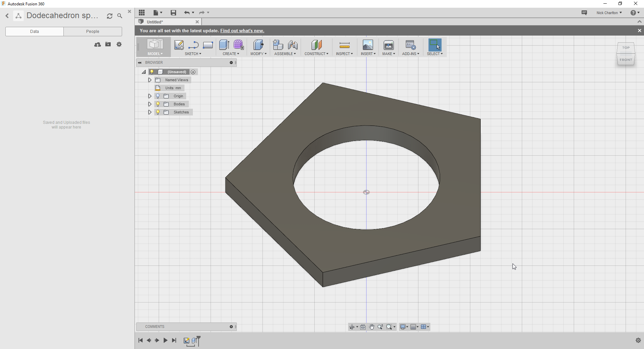This screenshot has width=644, height=349.
Task: Open the INSPECT dropdown menu
Action: point(344,54)
